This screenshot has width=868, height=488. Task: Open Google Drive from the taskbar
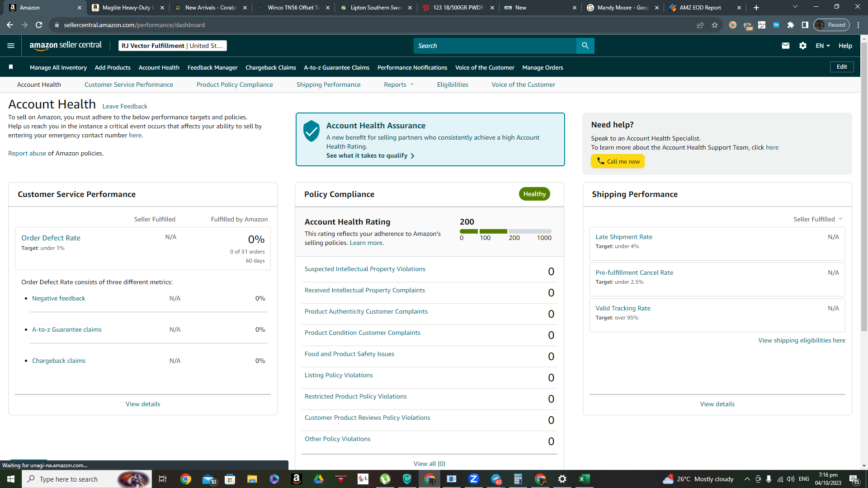tap(319, 479)
